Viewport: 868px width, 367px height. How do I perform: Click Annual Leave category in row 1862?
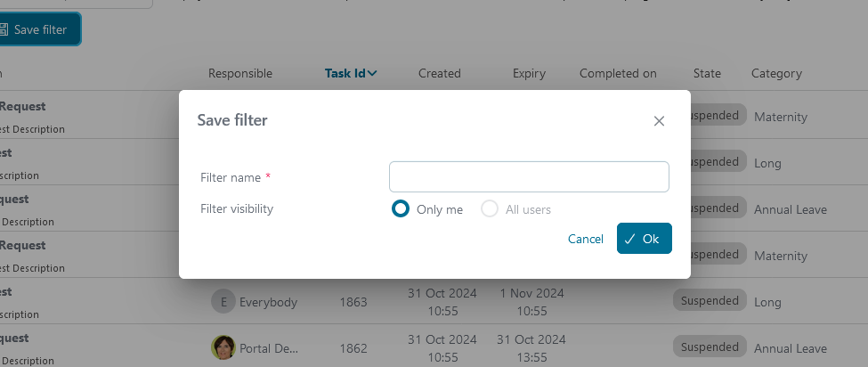point(790,348)
